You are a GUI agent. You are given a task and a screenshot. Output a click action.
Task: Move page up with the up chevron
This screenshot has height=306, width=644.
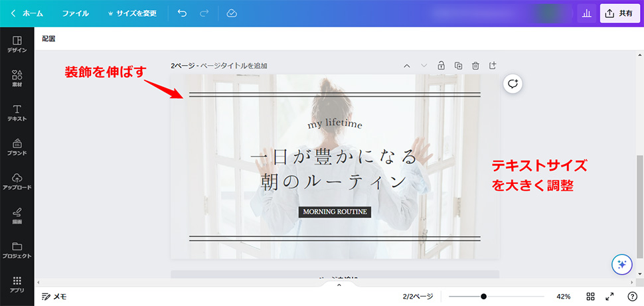pyautogui.click(x=407, y=66)
